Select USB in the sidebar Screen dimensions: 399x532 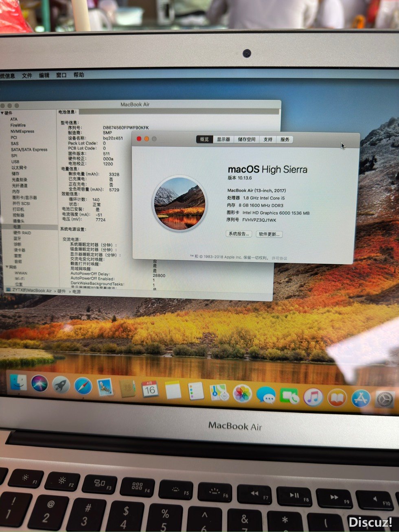pos(15,162)
